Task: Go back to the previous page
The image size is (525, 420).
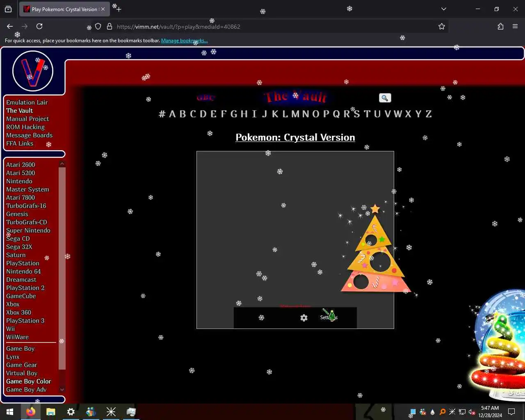Action: tap(10, 26)
